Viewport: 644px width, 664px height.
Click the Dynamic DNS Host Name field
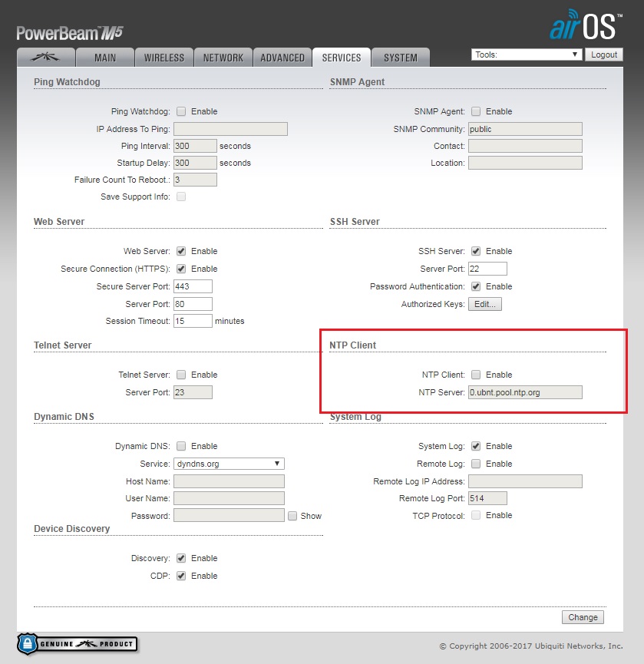coord(229,481)
